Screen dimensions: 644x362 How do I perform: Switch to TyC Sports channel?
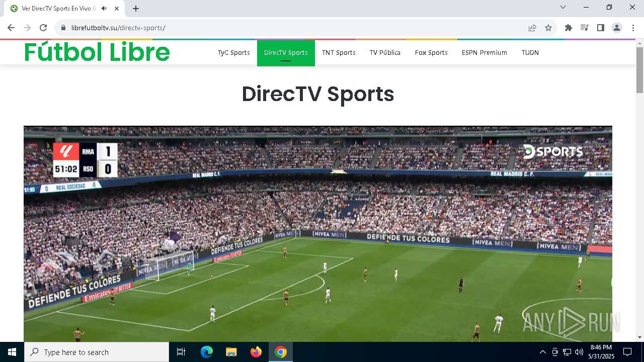tap(234, 52)
